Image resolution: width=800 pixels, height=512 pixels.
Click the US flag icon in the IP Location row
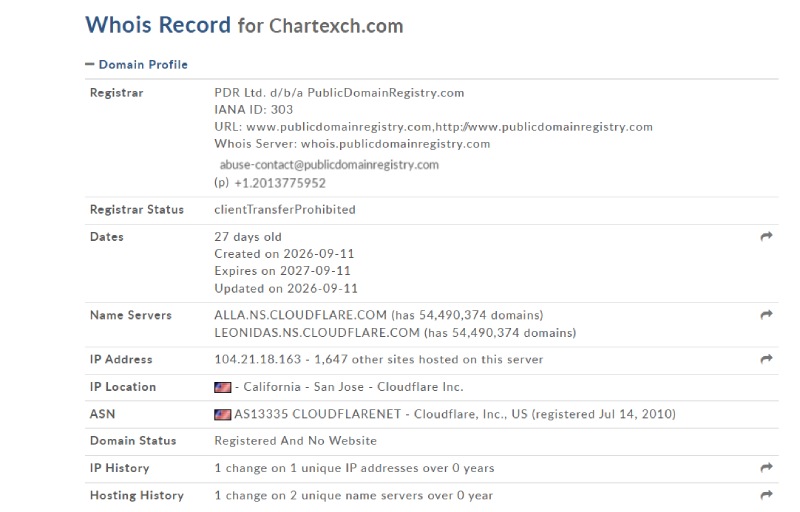point(222,388)
